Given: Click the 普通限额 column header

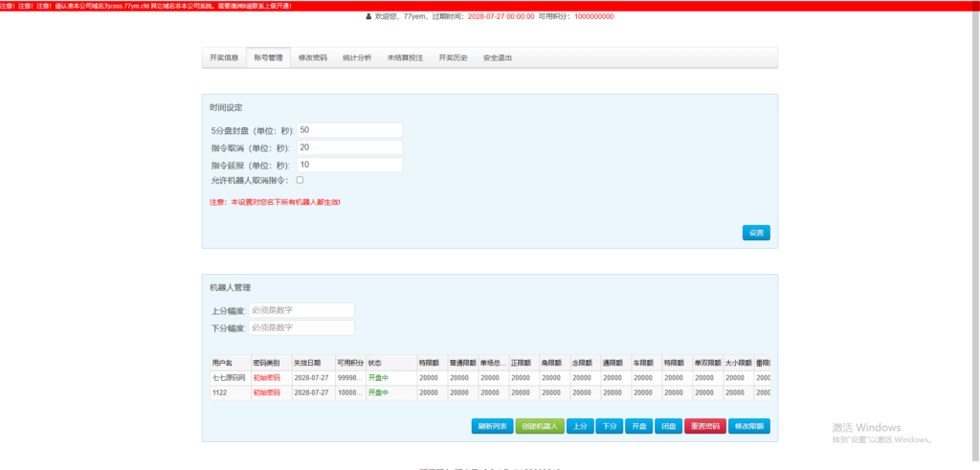Looking at the screenshot, I should click(462, 363).
